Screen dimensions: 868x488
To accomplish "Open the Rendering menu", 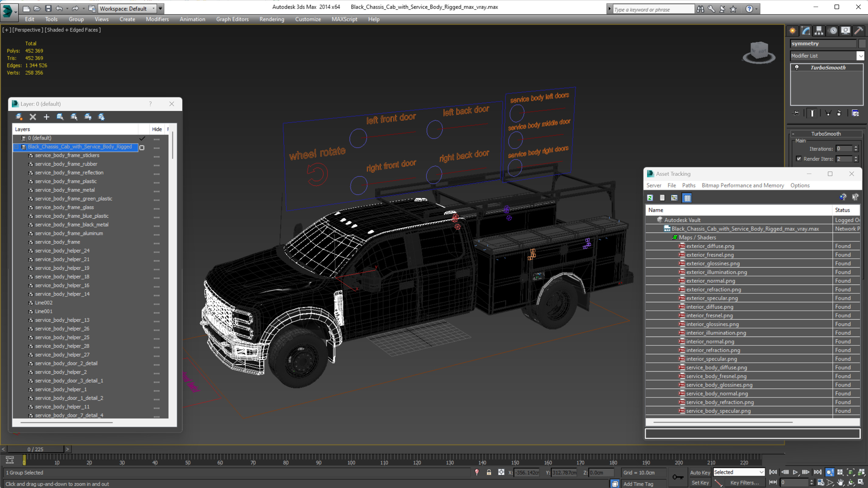I will click(272, 19).
